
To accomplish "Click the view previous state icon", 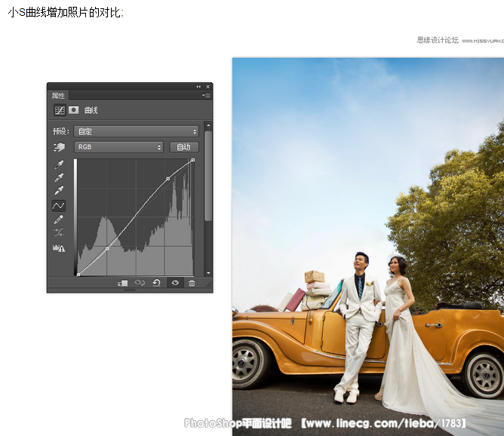I will point(140,283).
